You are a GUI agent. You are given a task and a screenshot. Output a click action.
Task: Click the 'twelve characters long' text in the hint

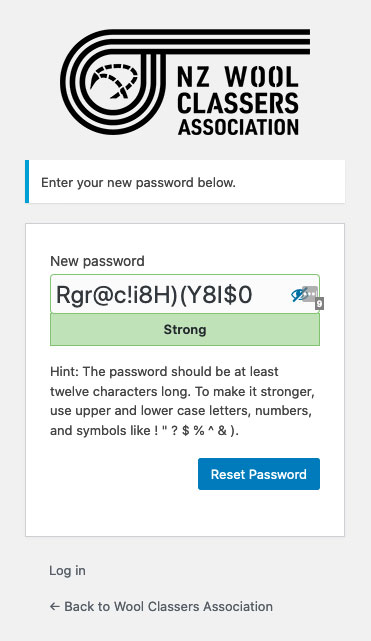click(120, 392)
